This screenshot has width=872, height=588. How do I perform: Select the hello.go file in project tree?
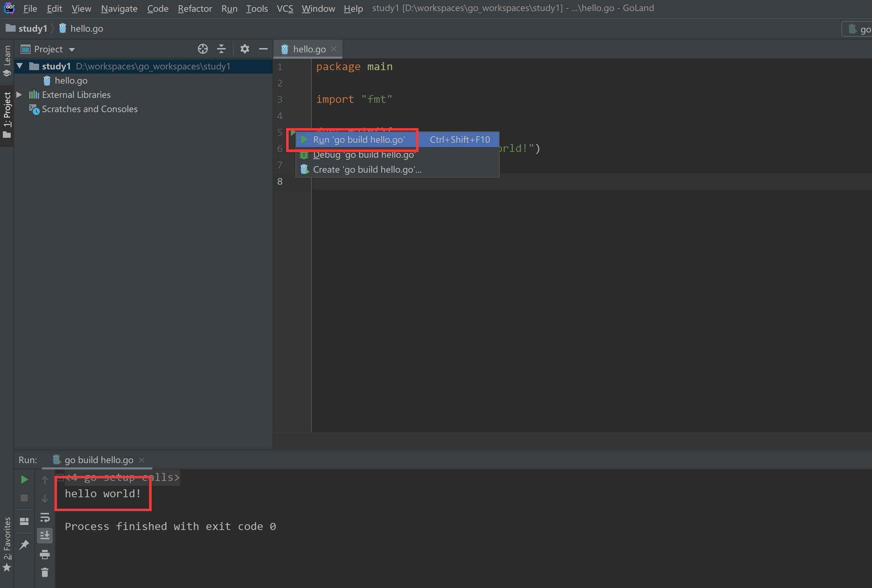click(72, 80)
